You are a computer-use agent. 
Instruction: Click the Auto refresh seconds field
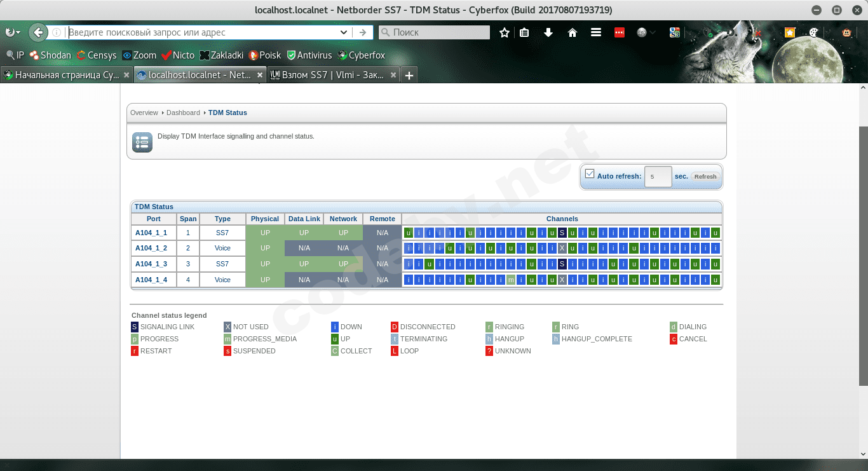tap(658, 177)
